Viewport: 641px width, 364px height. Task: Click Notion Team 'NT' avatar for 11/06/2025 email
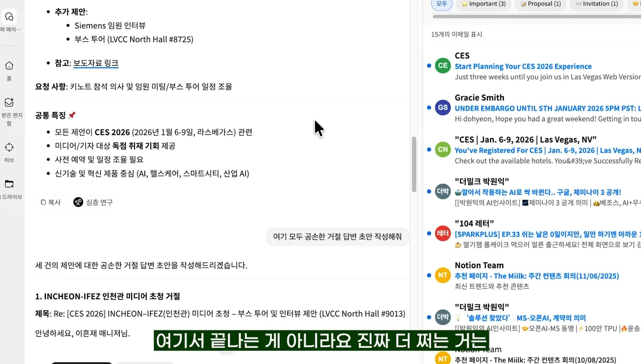coord(443,275)
